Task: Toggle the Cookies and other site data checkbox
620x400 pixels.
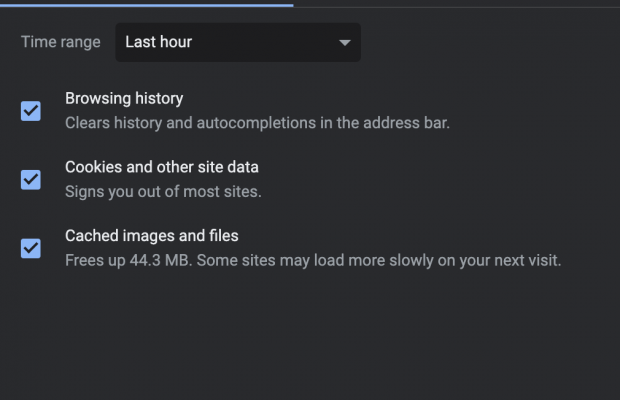Action: tap(31, 180)
